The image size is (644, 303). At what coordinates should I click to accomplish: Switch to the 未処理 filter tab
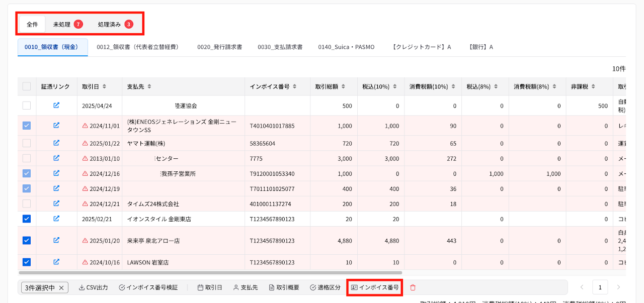pyautogui.click(x=67, y=24)
